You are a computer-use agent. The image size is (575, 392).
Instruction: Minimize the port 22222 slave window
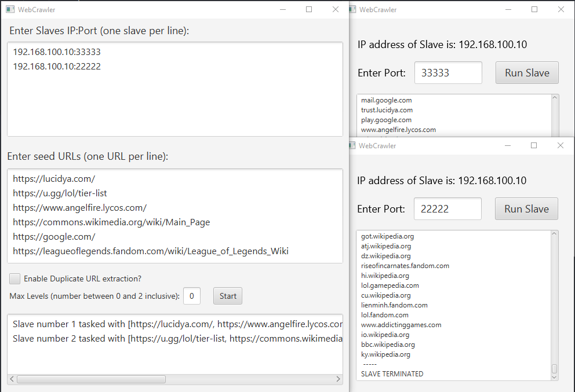508,145
